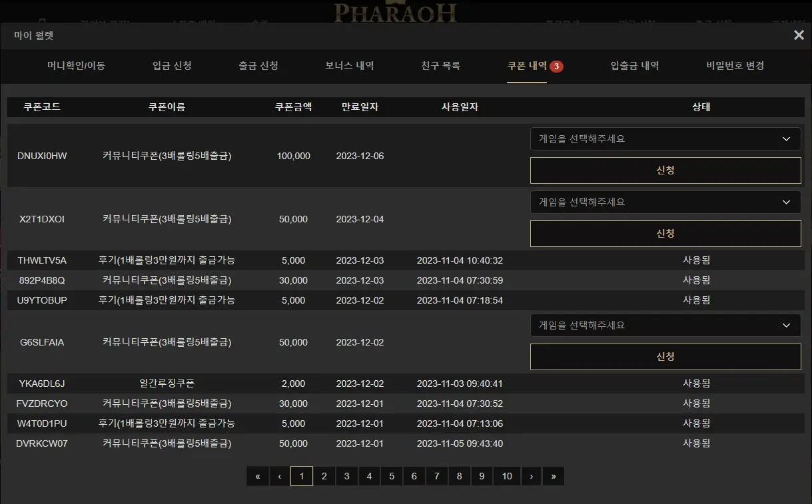Select page 5 in pagination
This screenshot has width=812, height=504.
[392, 476]
